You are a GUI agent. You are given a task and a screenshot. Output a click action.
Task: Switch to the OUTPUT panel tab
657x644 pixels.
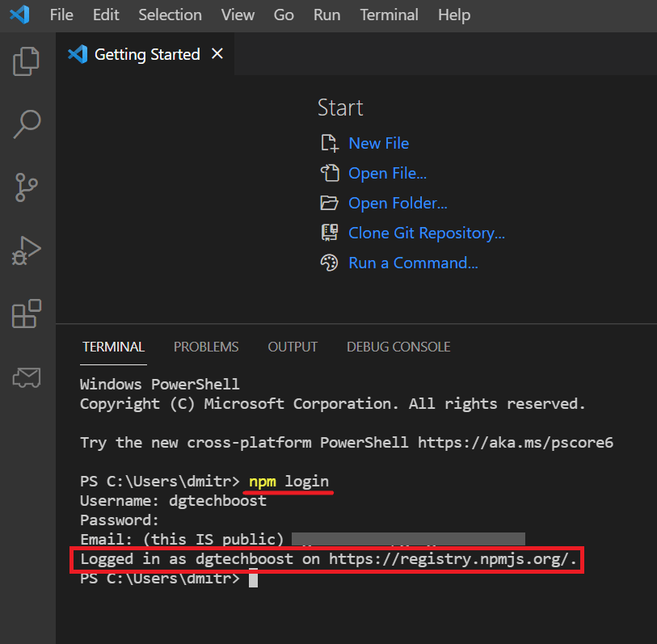(293, 347)
